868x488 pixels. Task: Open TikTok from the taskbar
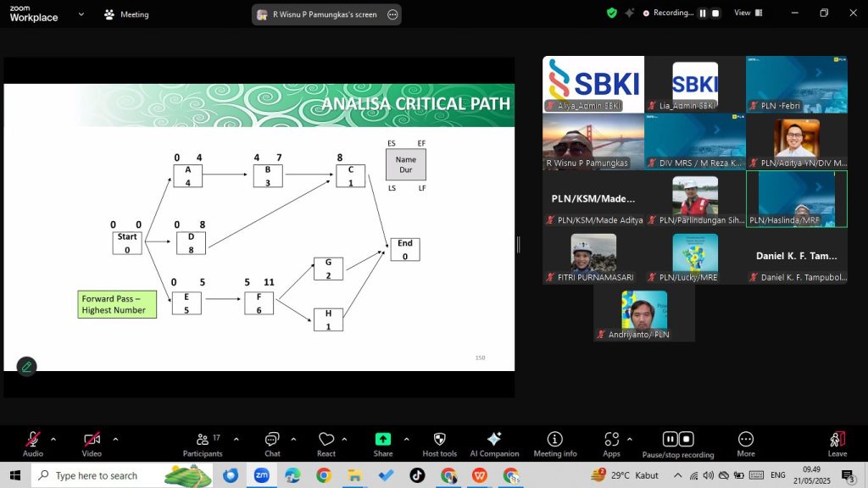click(417, 475)
